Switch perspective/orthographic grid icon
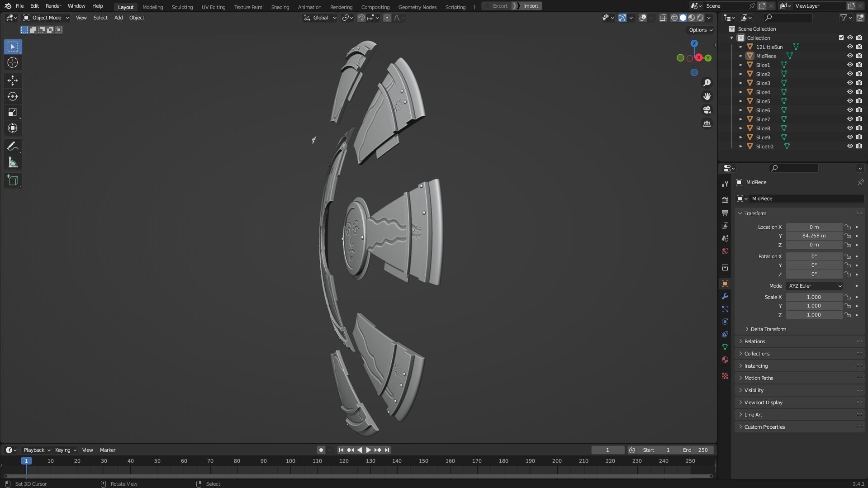The image size is (868, 488). coord(707,123)
